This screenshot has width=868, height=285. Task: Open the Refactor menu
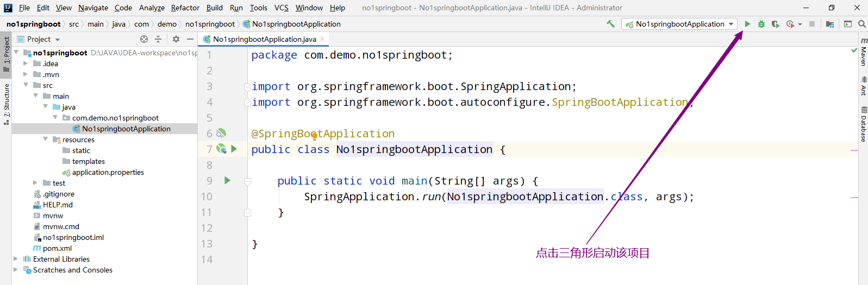pos(185,8)
